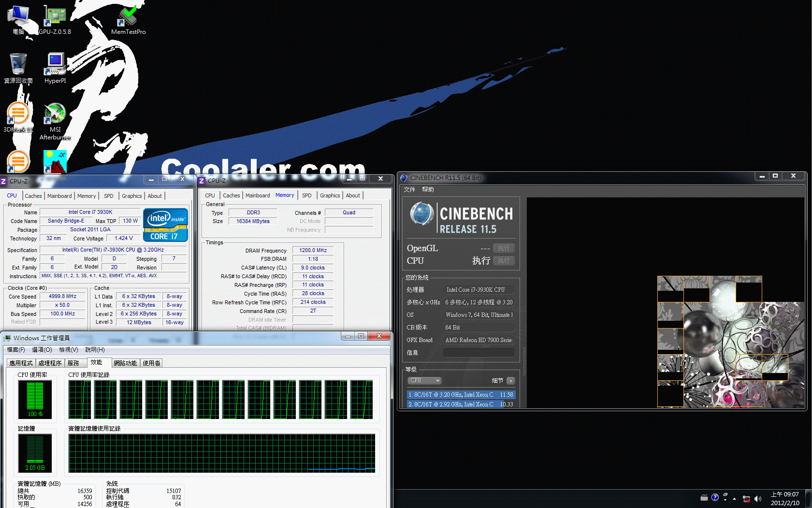The height and width of the screenshot is (508, 812).
Task: Click the blue help question mark tray icon
Action: (x=715, y=497)
